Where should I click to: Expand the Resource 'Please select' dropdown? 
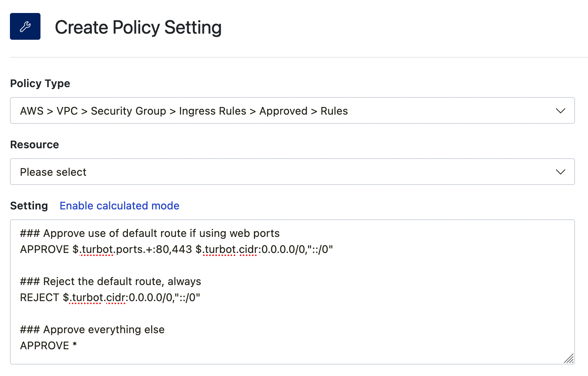(x=292, y=172)
